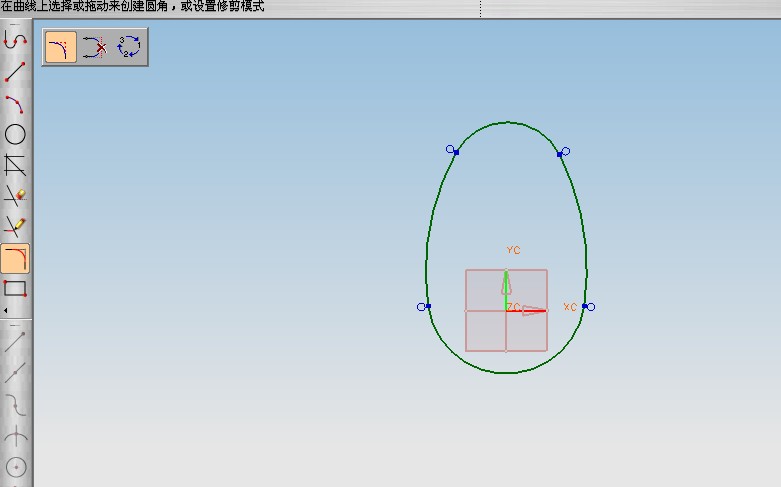This screenshot has width=781, height=487.
Task: Select the Rectangle sketch tool
Action: pyautogui.click(x=15, y=288)
